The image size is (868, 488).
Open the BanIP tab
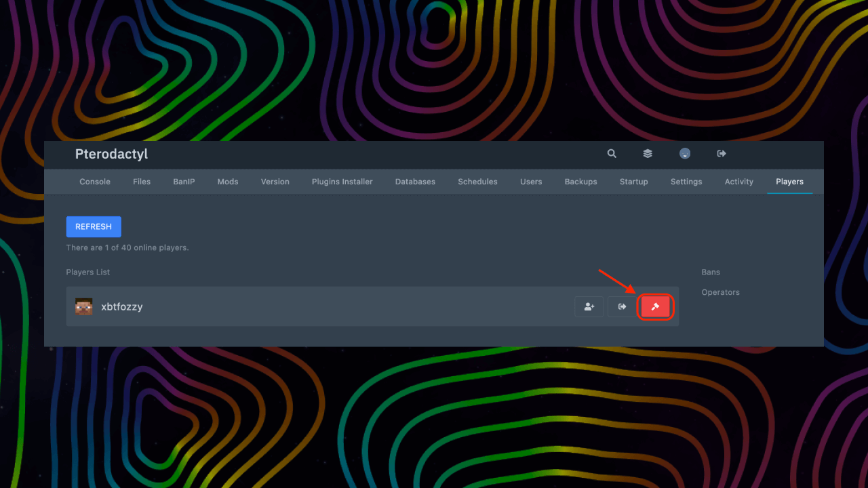pos(184,182)
